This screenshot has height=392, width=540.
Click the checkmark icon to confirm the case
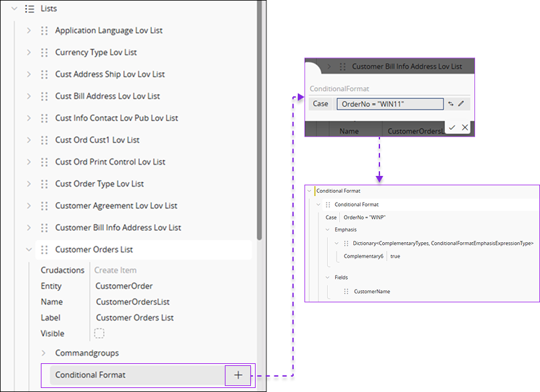click(x=452, y=127)
